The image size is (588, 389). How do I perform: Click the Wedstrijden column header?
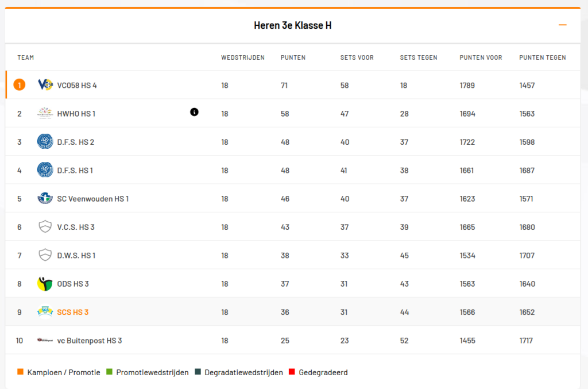pyautogui.click(x=243, y=57)
